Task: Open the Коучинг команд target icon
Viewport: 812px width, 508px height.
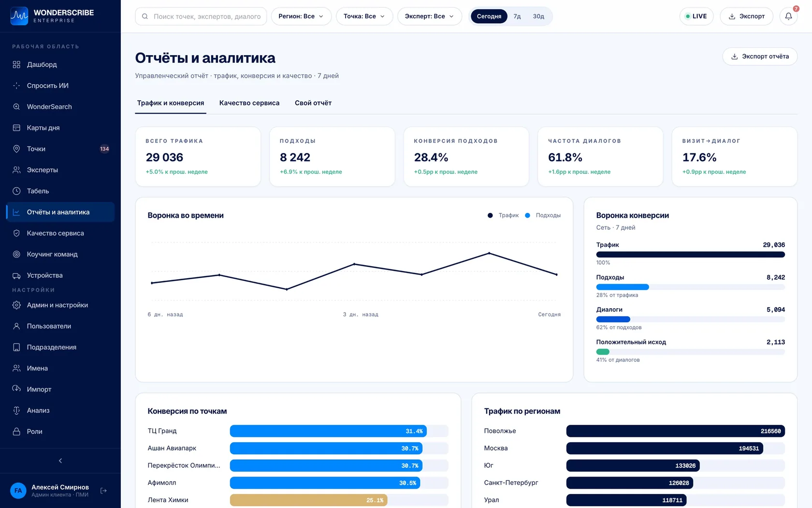Action: click(x=16, y=254)
